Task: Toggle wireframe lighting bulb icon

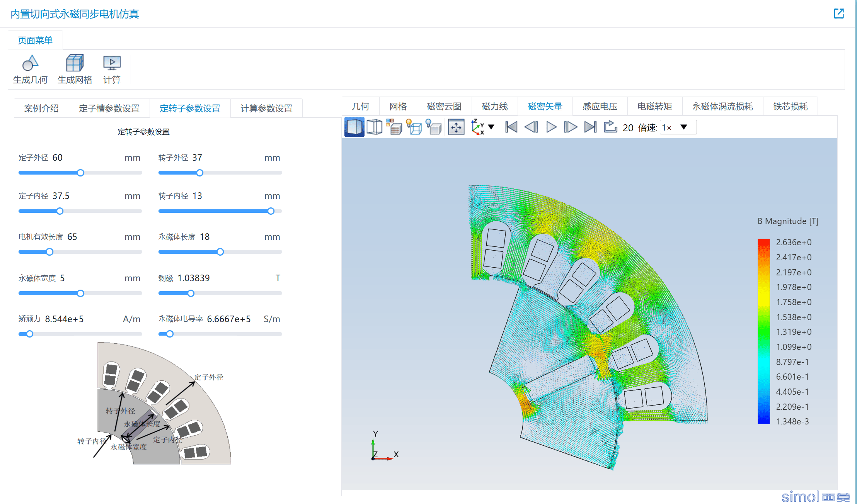Action: click(414, 127)
